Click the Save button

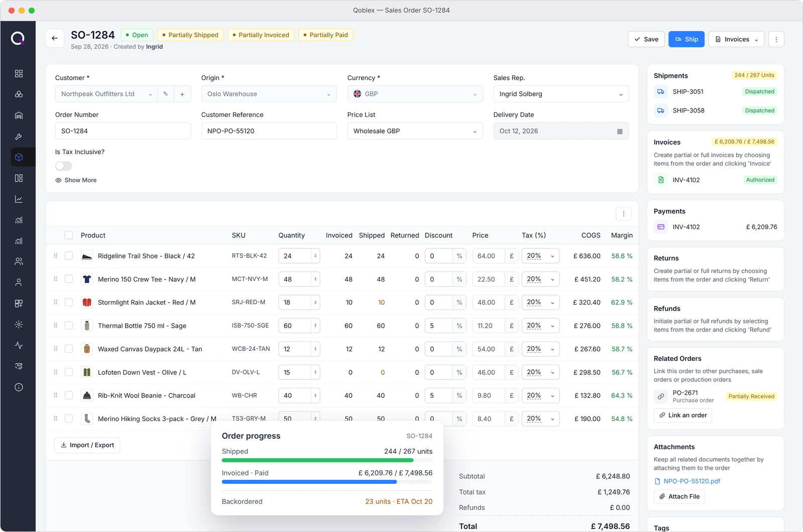click(646, 39)
